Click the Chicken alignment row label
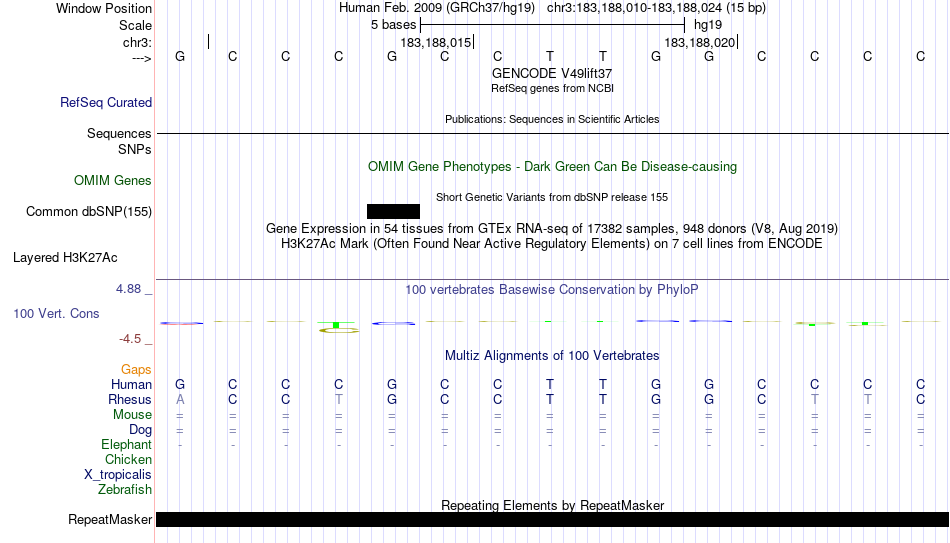The width and height of the screenshot is (950, 543). 128,460
